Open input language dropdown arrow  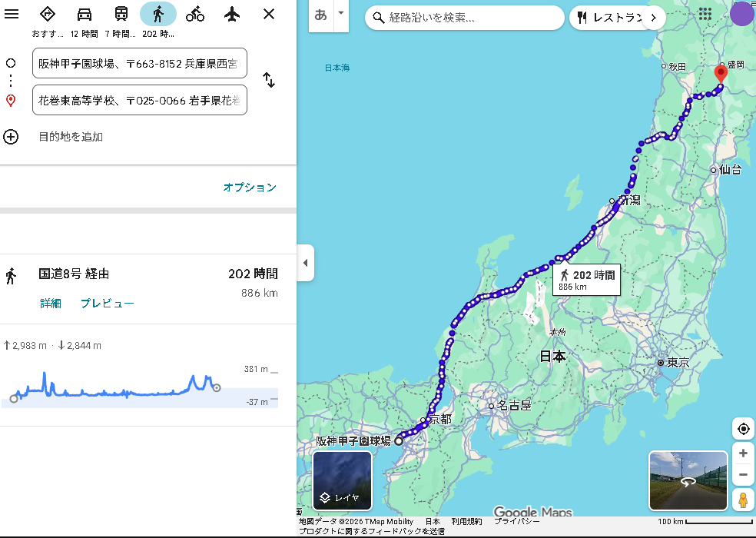click(x=341, y=13)
